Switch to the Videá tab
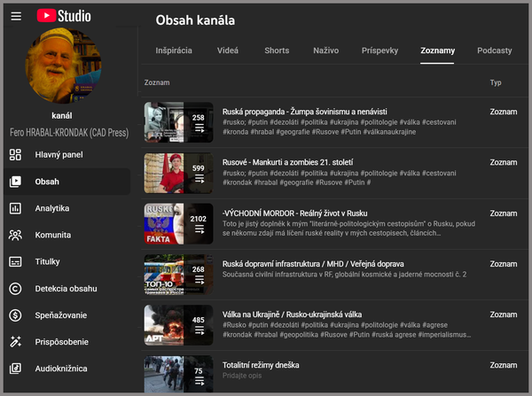This screenshot has width=532, height=396. pos(228,51)
